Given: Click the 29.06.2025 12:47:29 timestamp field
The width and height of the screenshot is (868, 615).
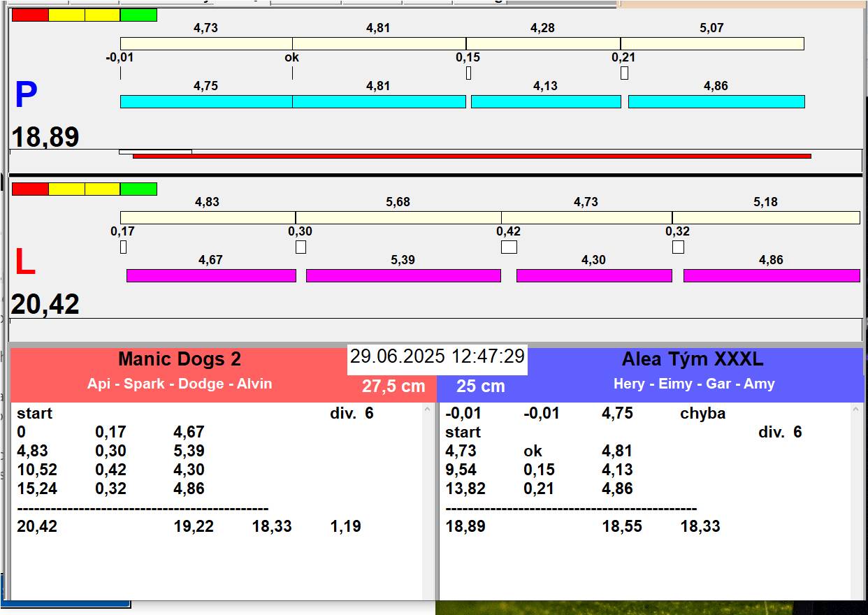Looking at the screenshot, I should (437, 356).
